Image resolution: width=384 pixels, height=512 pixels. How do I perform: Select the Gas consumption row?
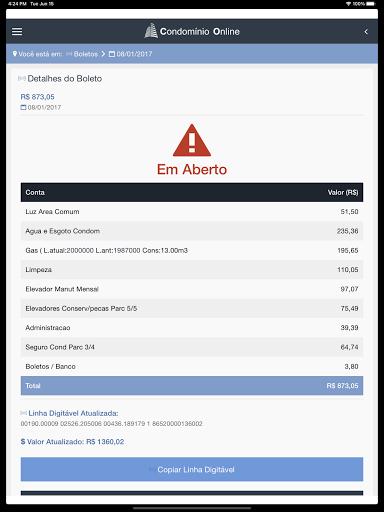click(192, 250)
